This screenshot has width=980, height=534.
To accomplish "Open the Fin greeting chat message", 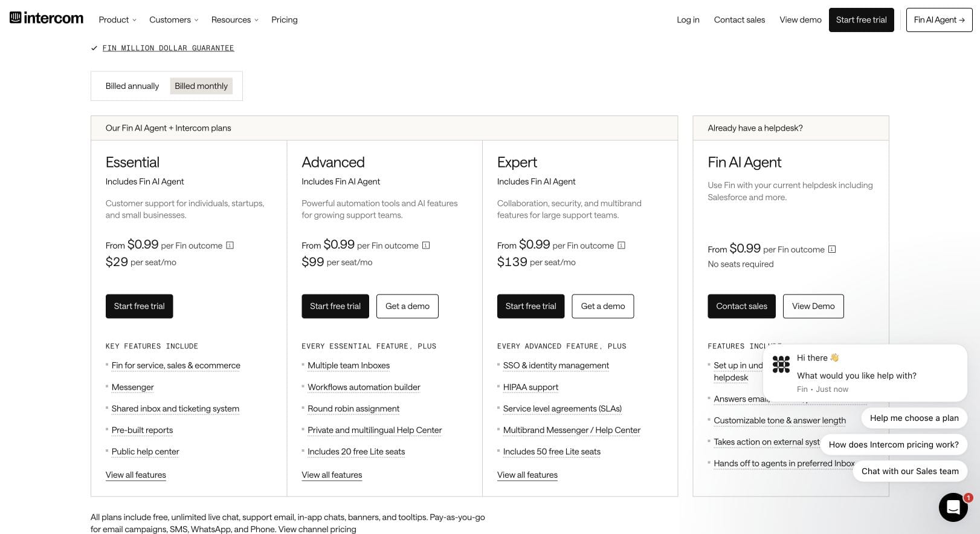I will pyautogui.click(x=865, y=373).
